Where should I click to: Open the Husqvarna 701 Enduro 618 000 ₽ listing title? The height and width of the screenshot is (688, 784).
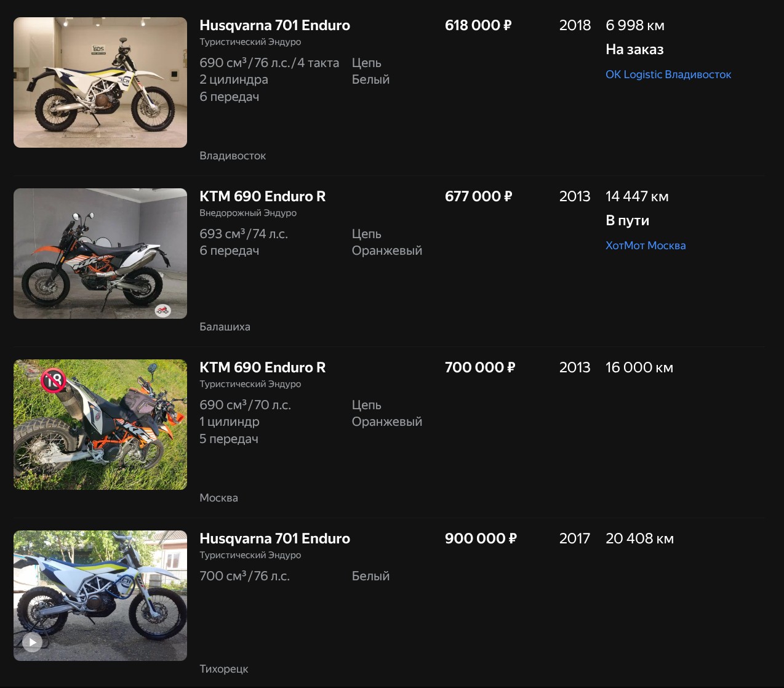[274, 25]
